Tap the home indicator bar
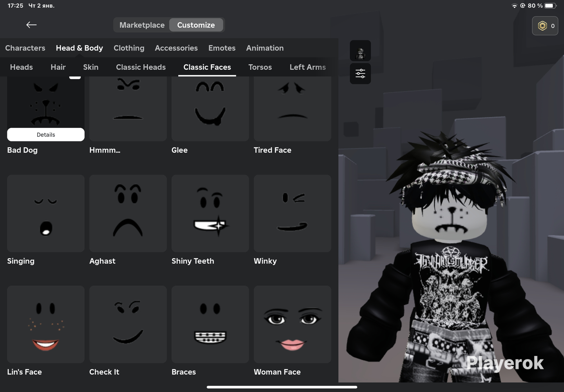Image resolution: width=564 pixels, height=392 pixels. click(282, 387)
